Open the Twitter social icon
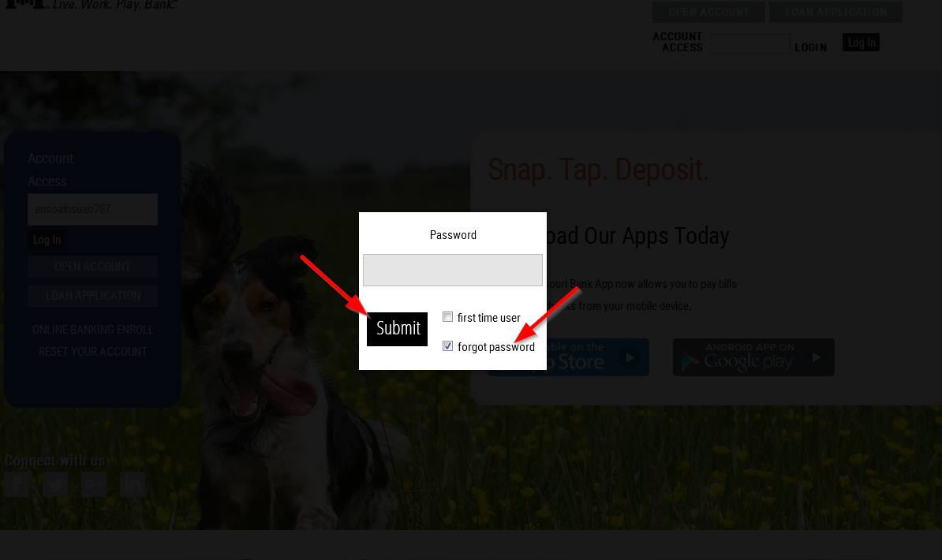The image size is (942, 560). [55, 484]
